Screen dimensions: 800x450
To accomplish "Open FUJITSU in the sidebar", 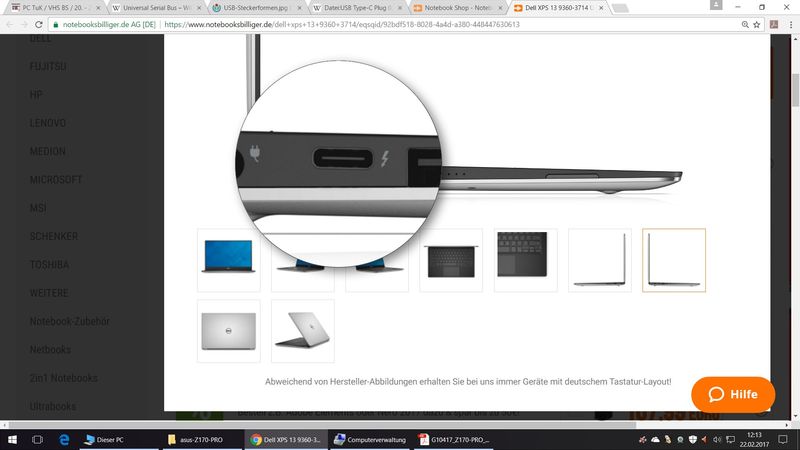I will click(x=48, y=66).
